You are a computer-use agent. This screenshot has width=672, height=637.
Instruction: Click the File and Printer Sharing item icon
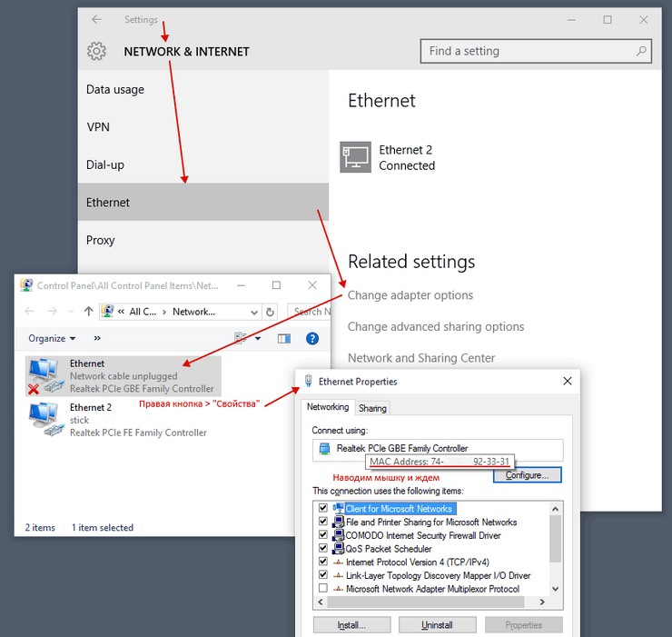pos(339,522)
